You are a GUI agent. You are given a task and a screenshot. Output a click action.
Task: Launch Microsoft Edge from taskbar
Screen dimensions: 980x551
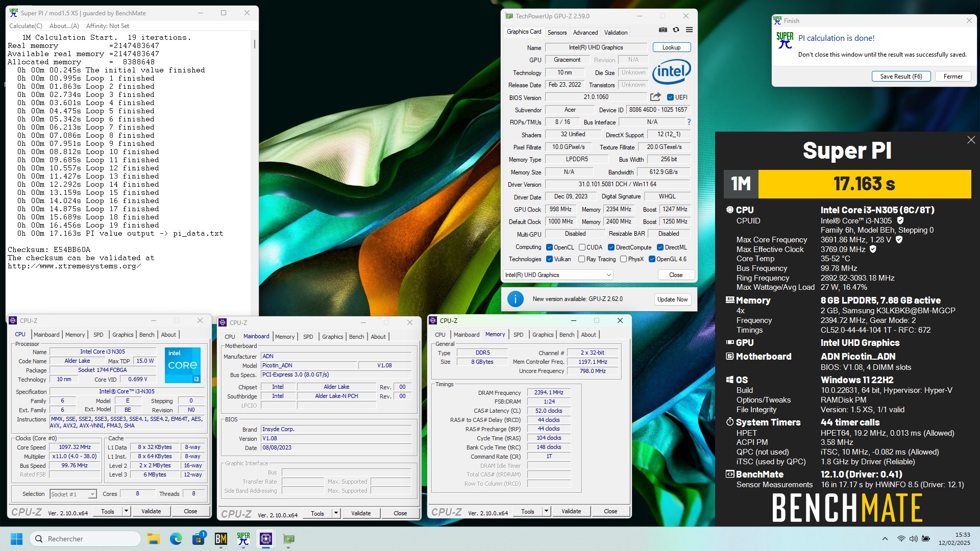click(176, 539)
